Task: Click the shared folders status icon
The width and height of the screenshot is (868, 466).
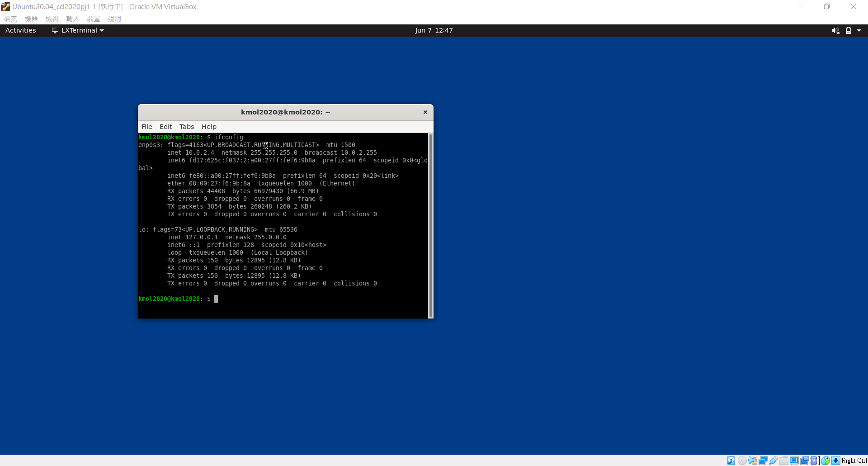Action: click(x=784, y=461)
